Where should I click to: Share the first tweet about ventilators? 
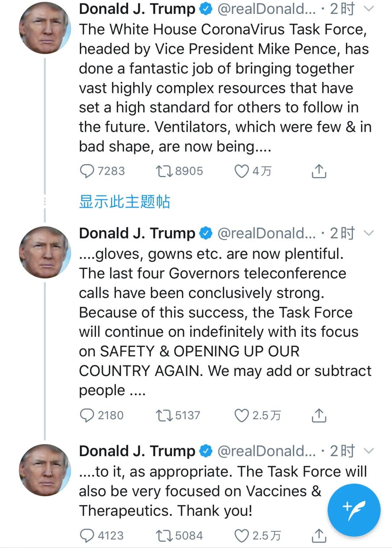point(319,171)
